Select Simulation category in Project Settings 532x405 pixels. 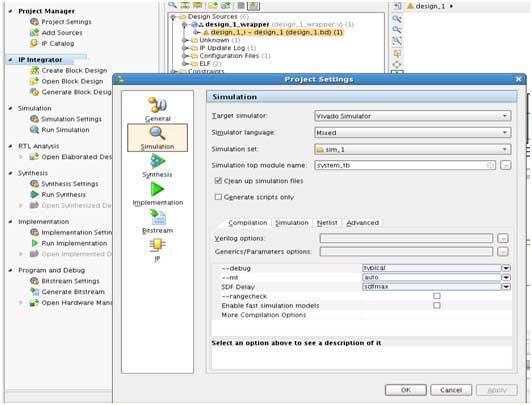157,138
